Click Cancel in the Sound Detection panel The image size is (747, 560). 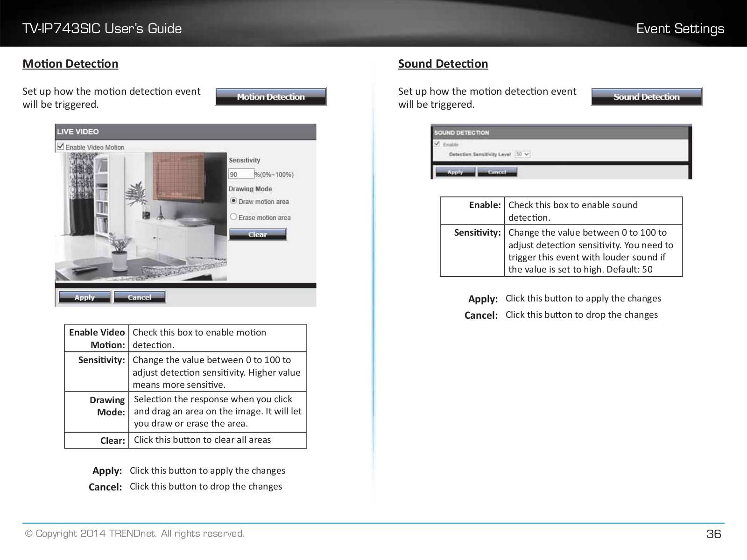497,172
